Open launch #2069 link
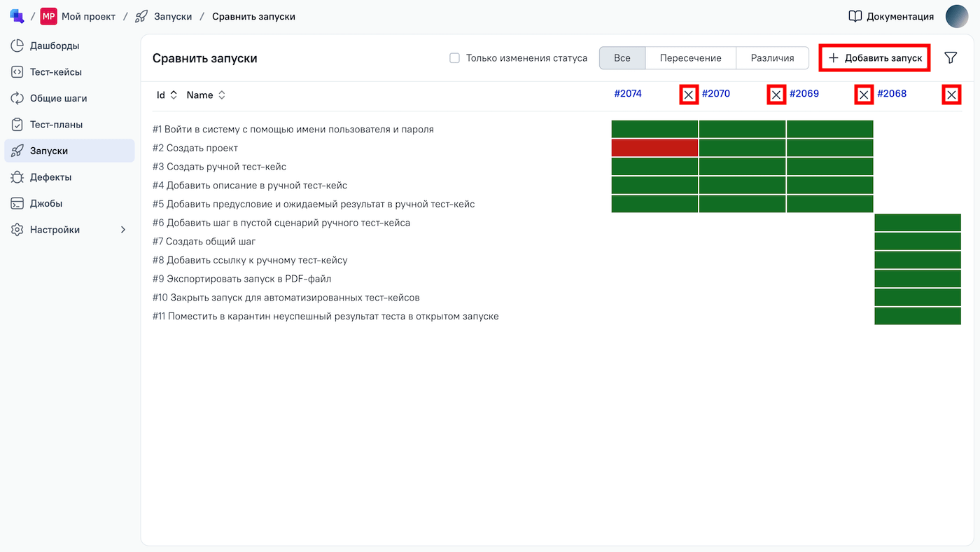The image size is (980, 552). (804, 94)
